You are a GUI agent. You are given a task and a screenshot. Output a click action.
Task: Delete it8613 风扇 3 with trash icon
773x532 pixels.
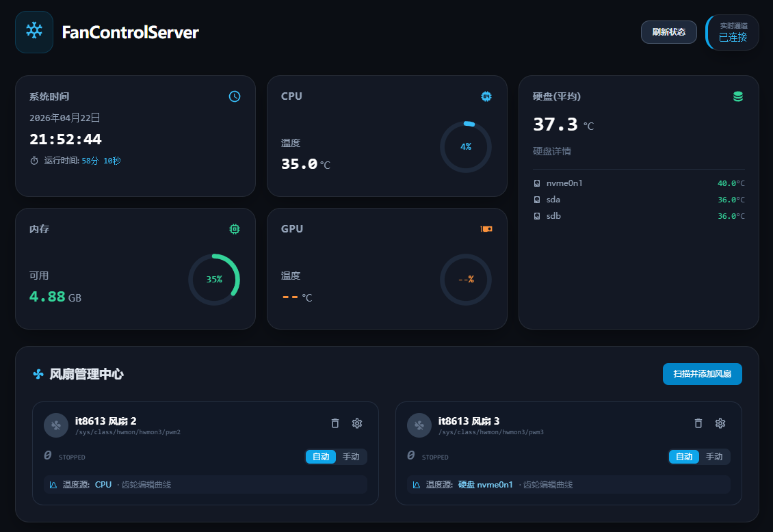click(698, 423)
